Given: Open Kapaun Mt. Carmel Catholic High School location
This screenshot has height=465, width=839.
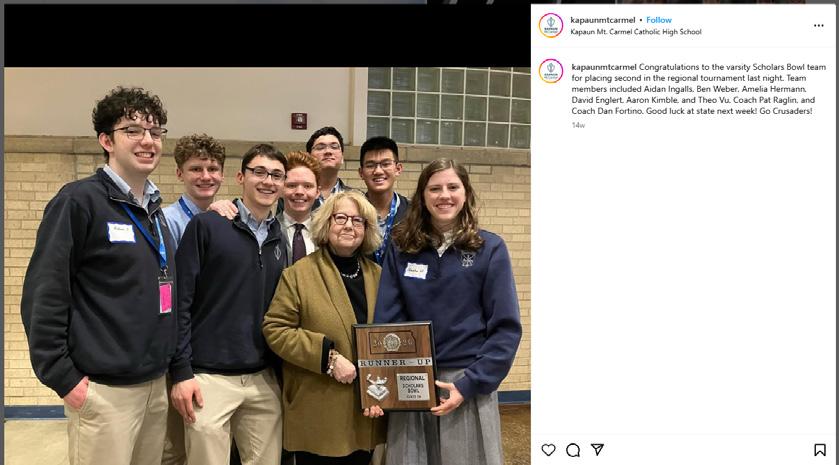Looking at the screenshot, I should [636, 32].
